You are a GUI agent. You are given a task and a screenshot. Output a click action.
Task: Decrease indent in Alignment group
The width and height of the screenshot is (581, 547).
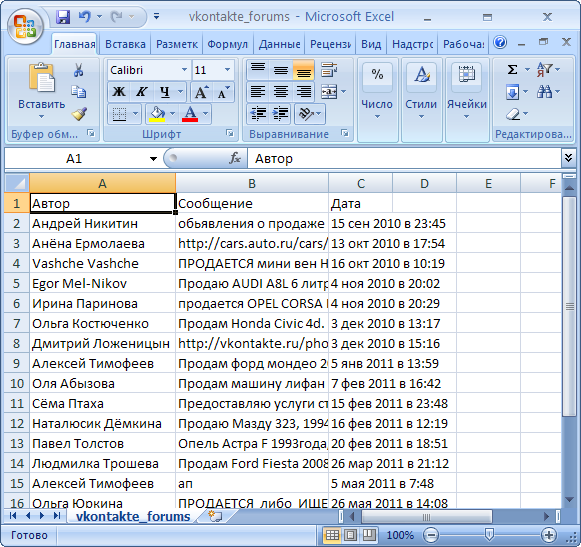[x=258, y=114]
